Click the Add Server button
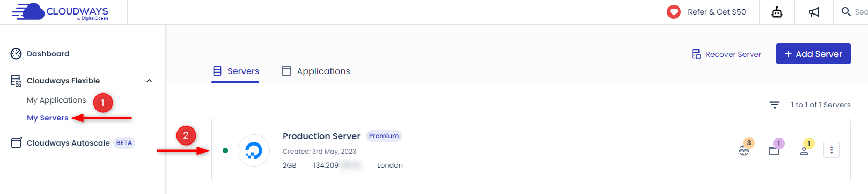This screenshot has width=868, height=194. pos(813,54)
